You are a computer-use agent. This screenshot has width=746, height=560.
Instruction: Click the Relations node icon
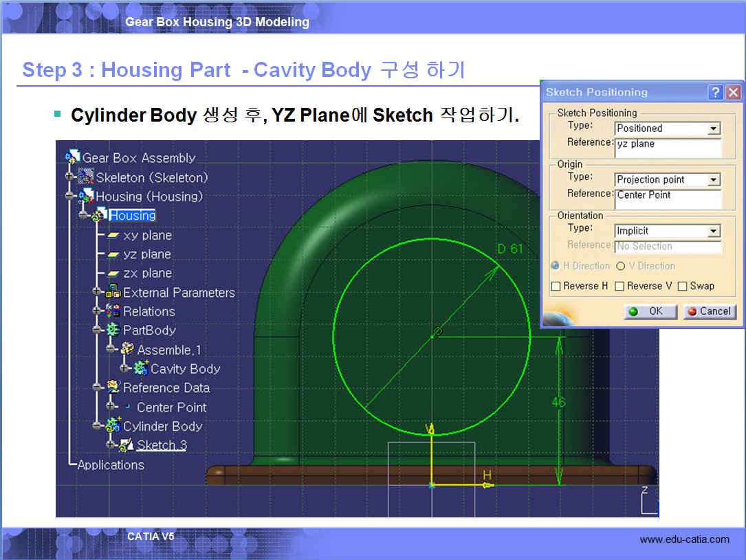(x=113, y=311)
